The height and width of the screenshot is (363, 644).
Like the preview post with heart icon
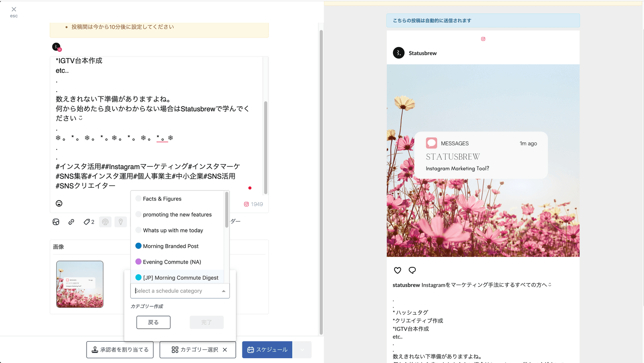point(398,270)
